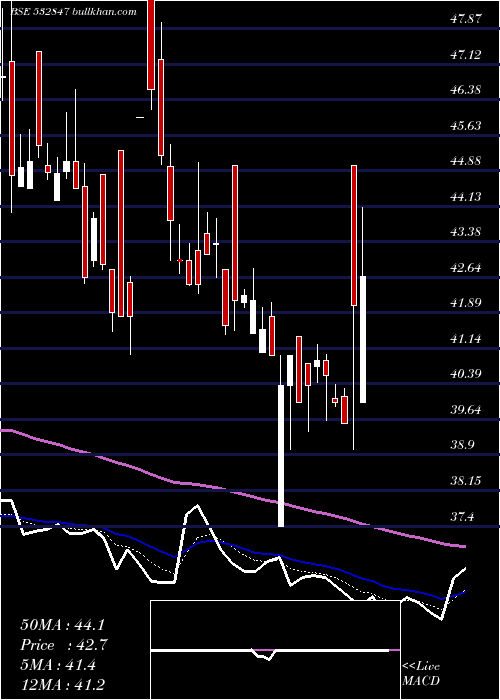Click the last white candlestick near 42.64
500x700 pixels.
click(363, 339)
